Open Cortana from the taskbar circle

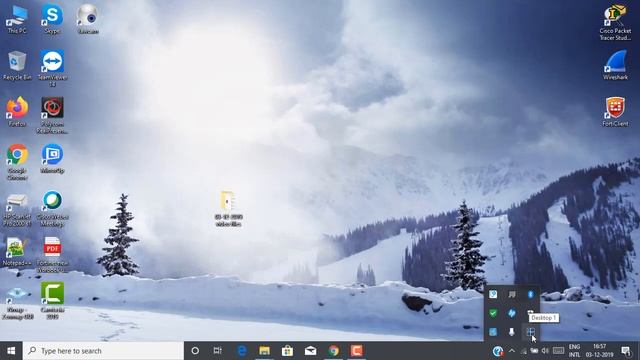click(x=195, y=351)
